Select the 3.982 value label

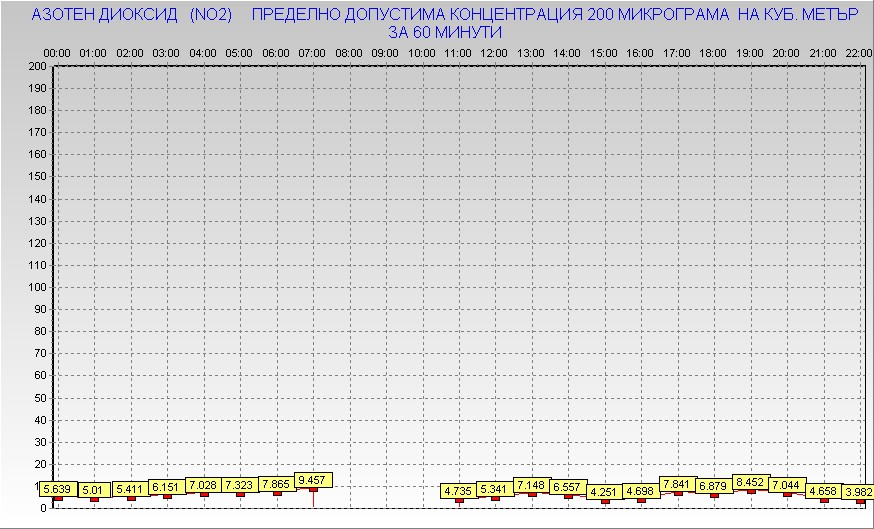(859, 491)
